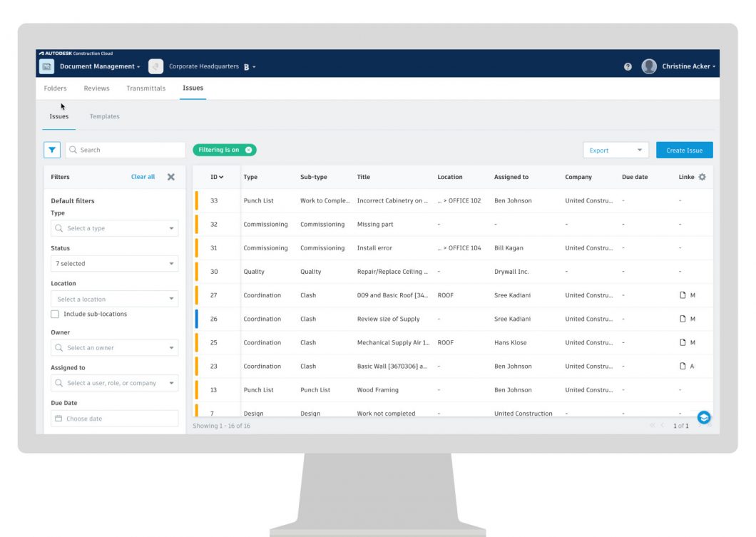756x537 pixels.
Task: Dismiss the Filtering is on badge
Action: click(248, 150)
